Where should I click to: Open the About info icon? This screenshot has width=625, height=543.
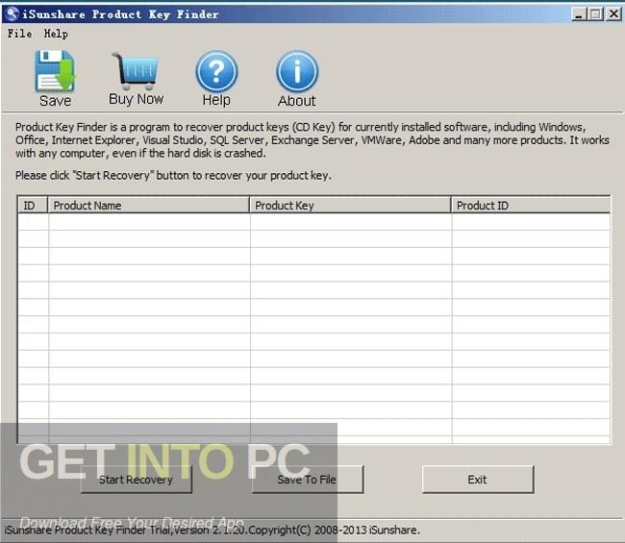point(297,72)
